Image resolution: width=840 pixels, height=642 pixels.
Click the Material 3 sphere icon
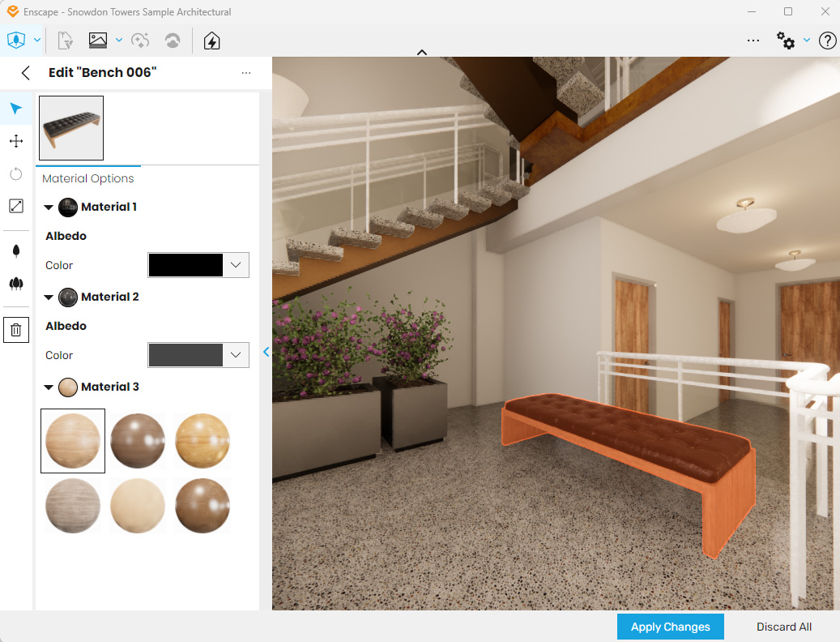point(68,387)
